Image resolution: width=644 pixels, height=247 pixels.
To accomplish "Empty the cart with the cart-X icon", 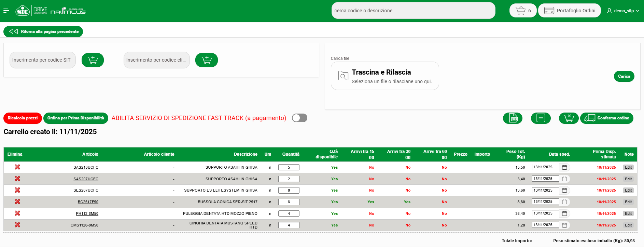I will coord(569,118).
